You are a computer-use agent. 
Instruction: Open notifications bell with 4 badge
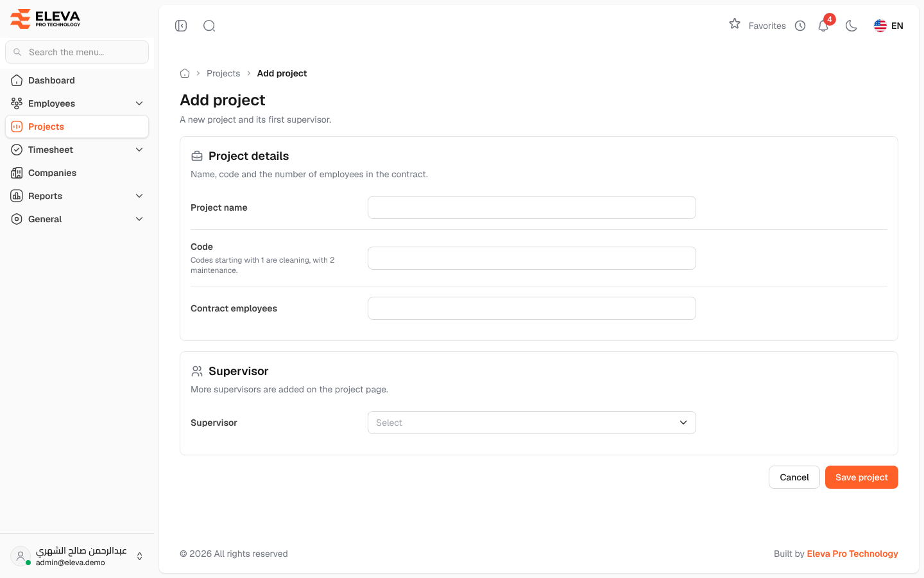point(824,25)
